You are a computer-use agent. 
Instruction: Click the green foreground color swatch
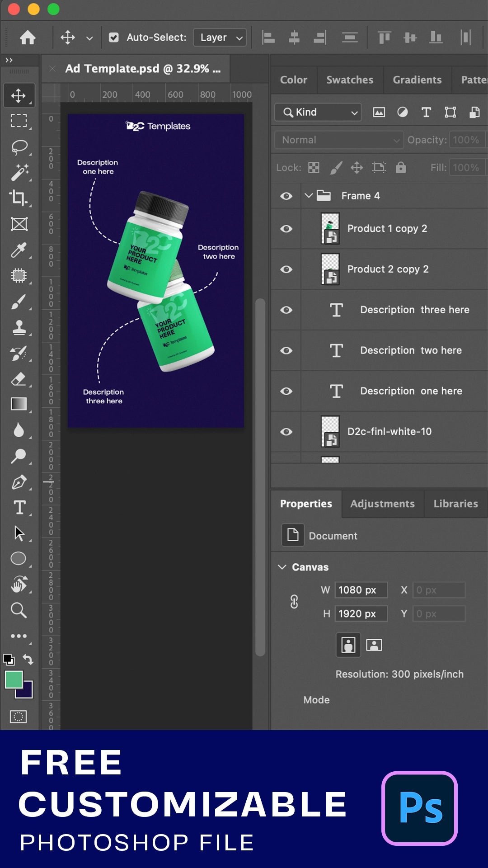(x=14, y=679)
